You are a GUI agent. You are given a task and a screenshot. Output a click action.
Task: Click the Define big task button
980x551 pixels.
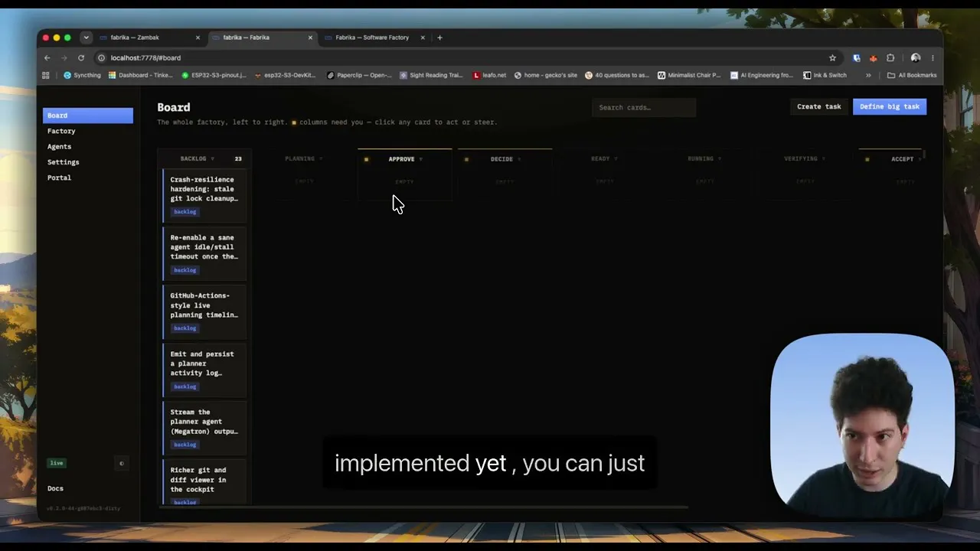click(x=890, y=106)
